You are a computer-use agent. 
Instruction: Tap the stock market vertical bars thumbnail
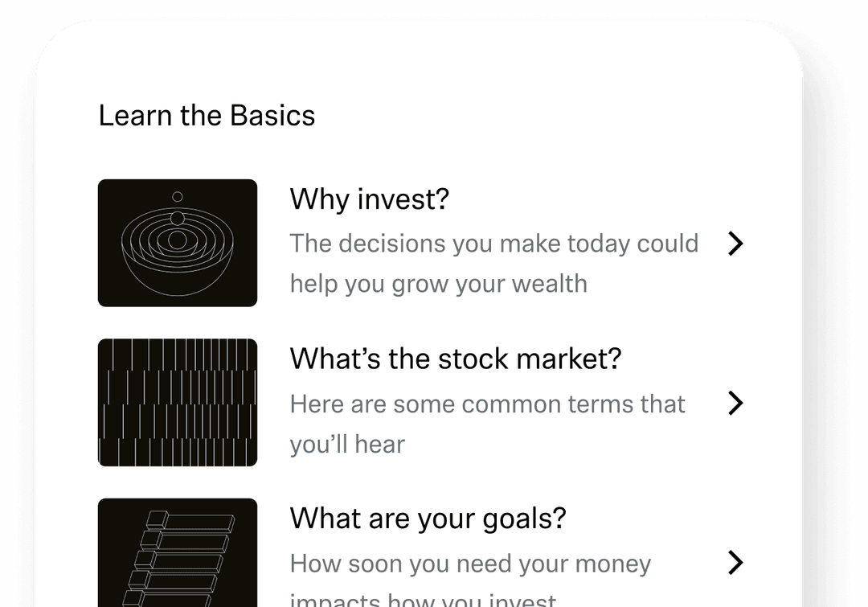[x=178, y=402]
